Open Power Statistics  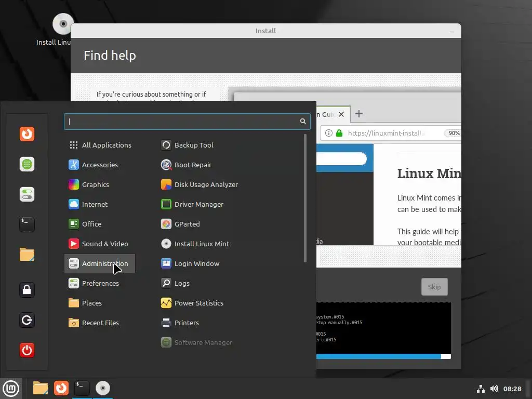click(x=192, y=303)
